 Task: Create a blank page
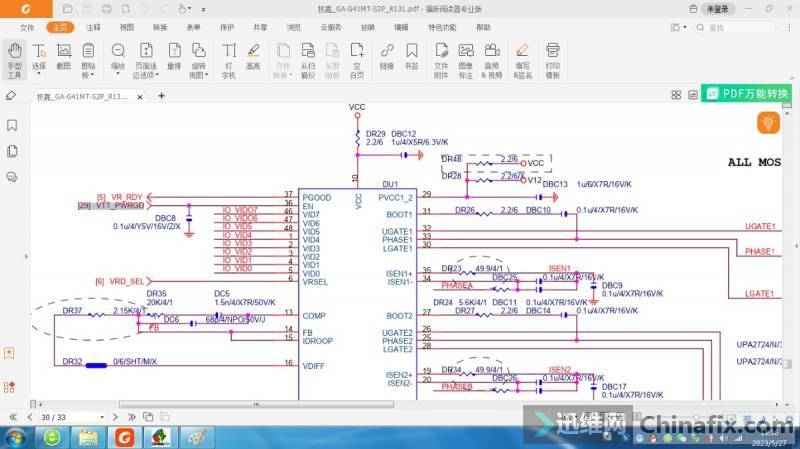click(x=357, y=60)
